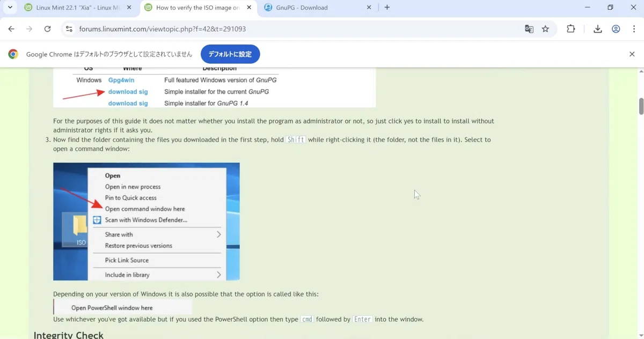This screenshot has height=339, width=644.
Task: Click the Enter key label
Action: (x=362, y=319)
